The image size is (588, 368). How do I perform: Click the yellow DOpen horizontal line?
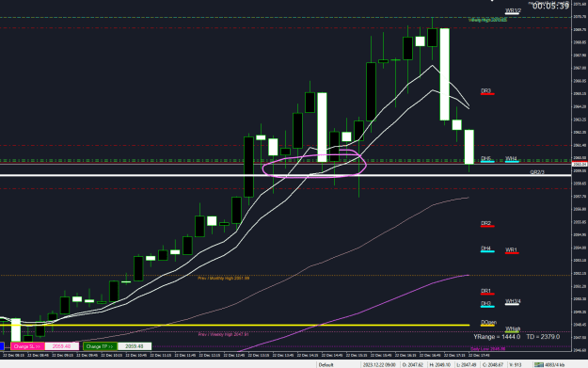coord(234,326)
